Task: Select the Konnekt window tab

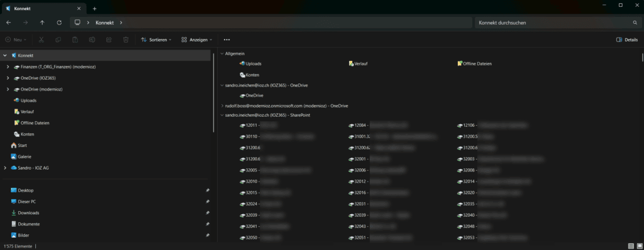Action: 45,9
